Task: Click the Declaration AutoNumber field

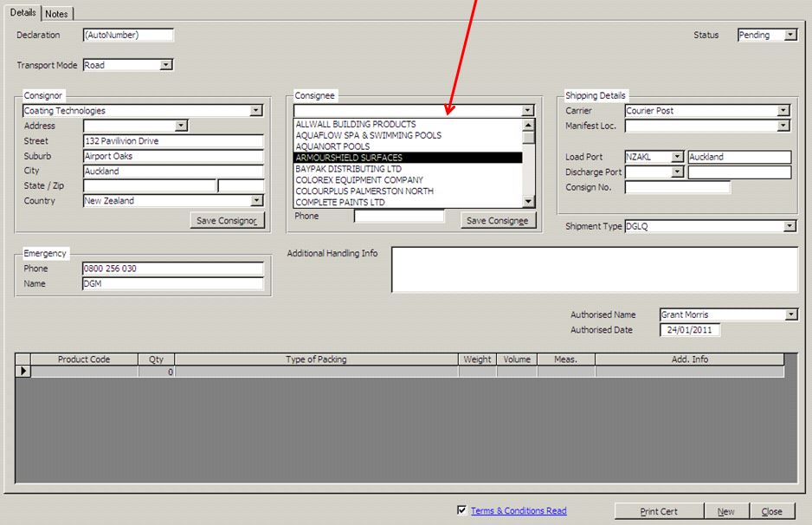Action: [x=128, y=35]
